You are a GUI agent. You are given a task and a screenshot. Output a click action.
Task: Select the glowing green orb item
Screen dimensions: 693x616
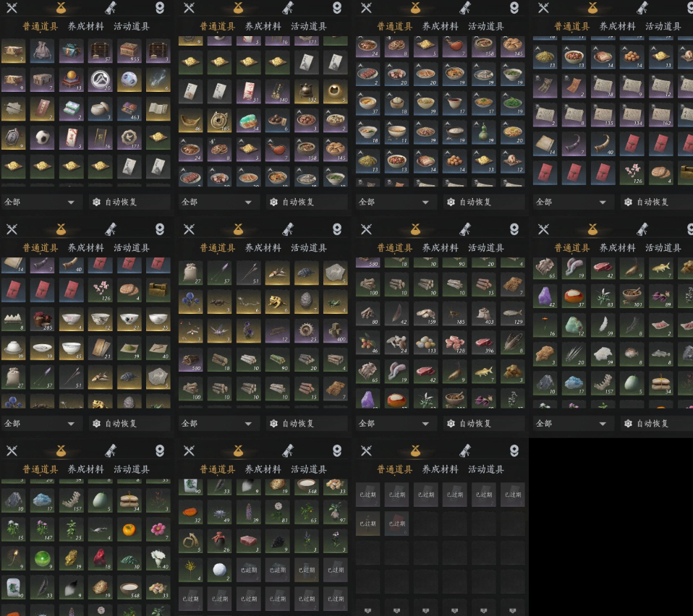point(43,559)
